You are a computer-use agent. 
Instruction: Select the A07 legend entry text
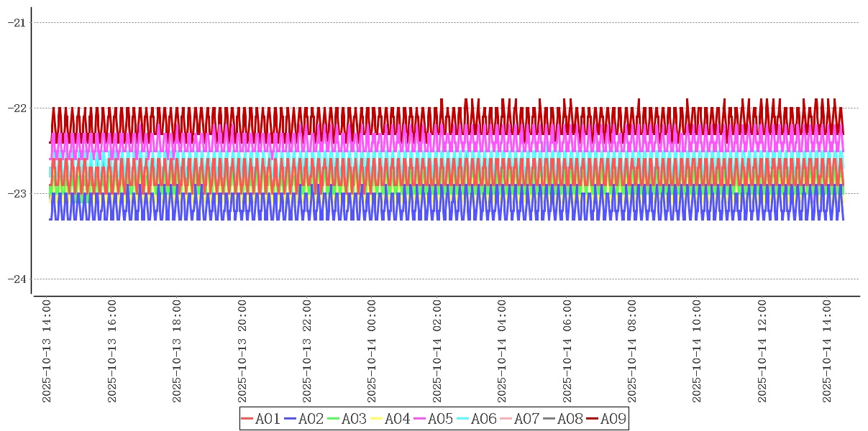(526, 419)
